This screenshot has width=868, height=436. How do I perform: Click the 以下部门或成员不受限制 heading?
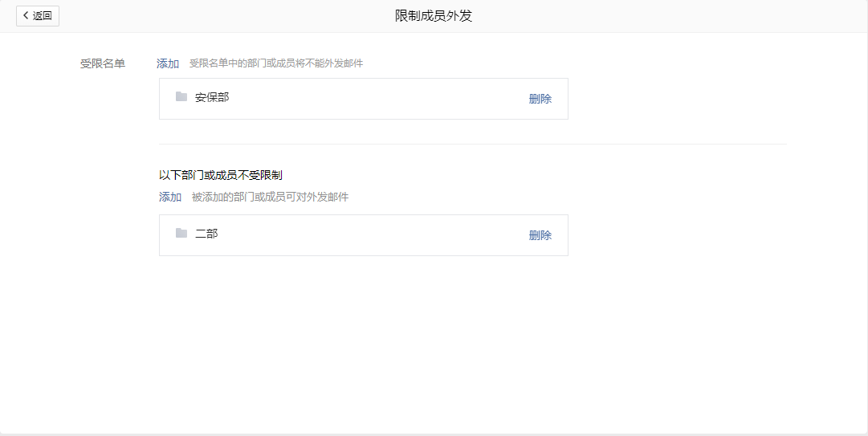(221, 175)
